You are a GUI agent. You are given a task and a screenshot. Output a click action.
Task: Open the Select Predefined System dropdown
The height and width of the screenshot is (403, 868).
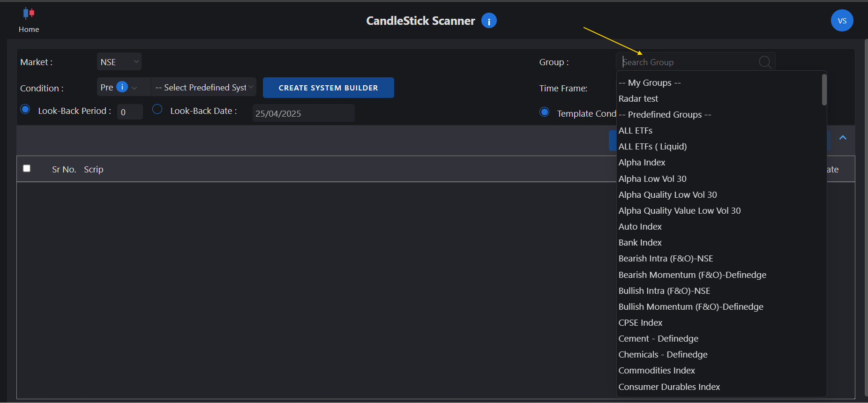coord(204,88)
